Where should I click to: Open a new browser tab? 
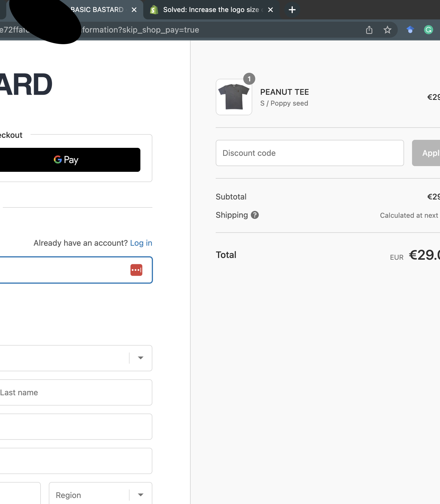click(x=292, y=10)
